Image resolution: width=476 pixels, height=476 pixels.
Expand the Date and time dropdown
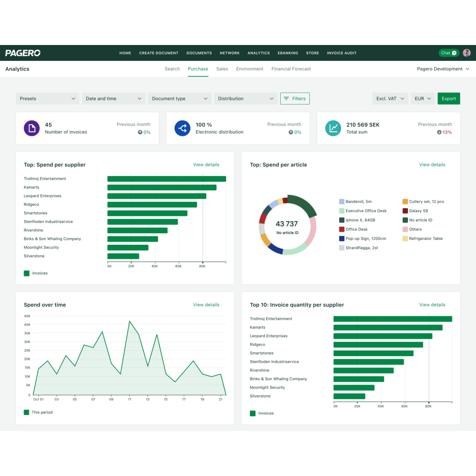(113, 99)
